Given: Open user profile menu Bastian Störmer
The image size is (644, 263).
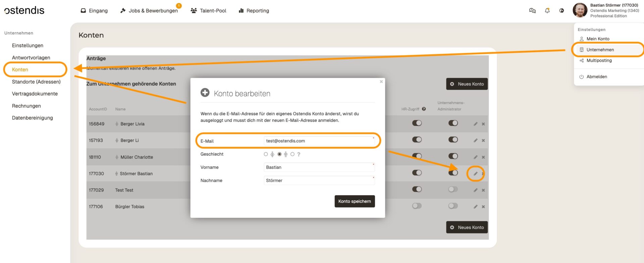Looking at the screenshot, I should point(606,10).
